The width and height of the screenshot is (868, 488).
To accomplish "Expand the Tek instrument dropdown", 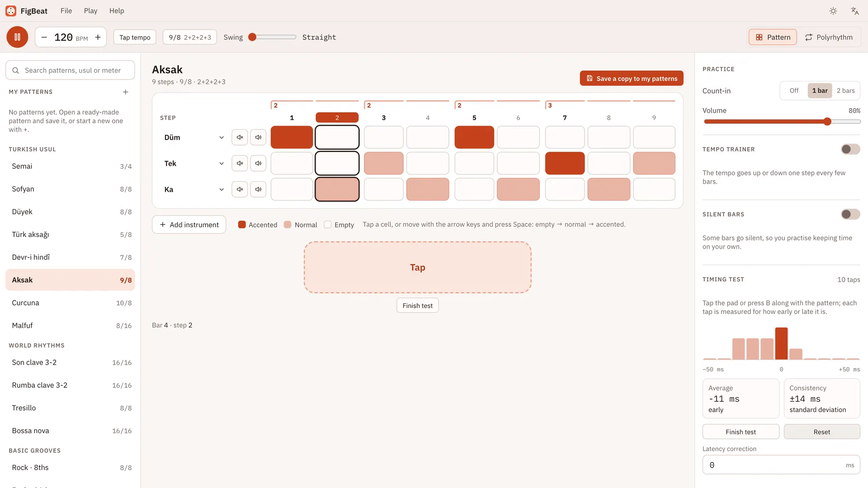I will click(194, 163).
